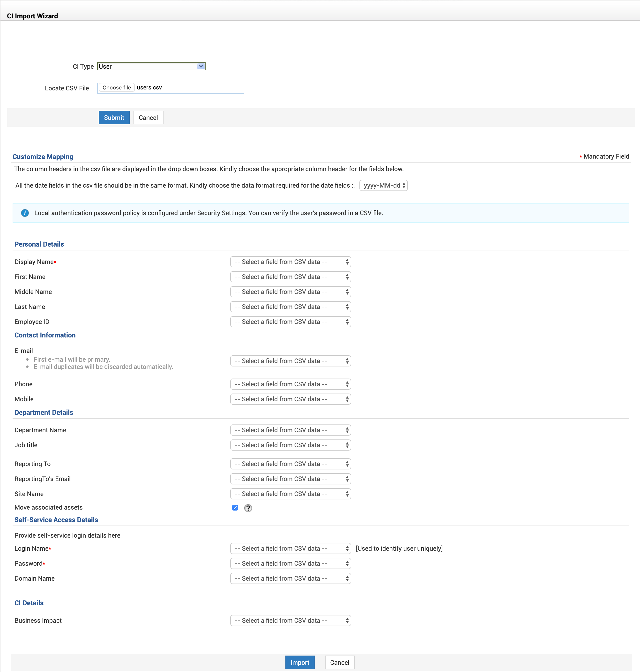Expand the Department Name field selector

pos(290,430)
